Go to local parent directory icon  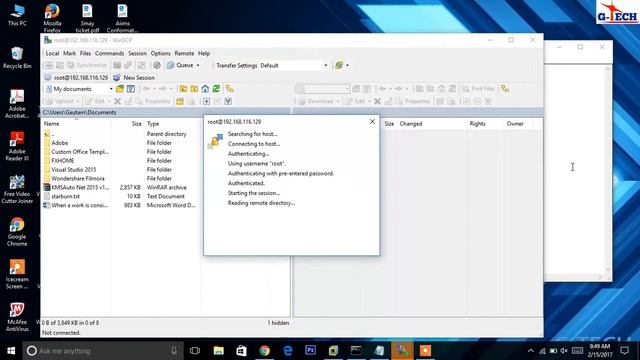[x=183, y=89]
